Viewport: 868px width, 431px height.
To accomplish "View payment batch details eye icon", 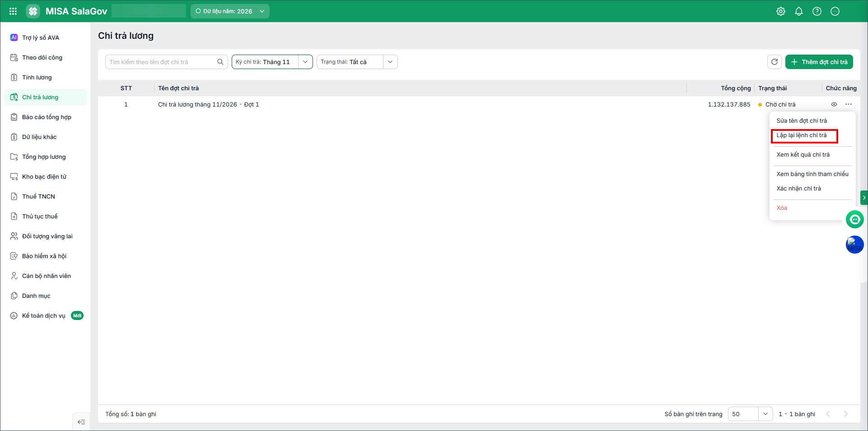I will (834, 104).
